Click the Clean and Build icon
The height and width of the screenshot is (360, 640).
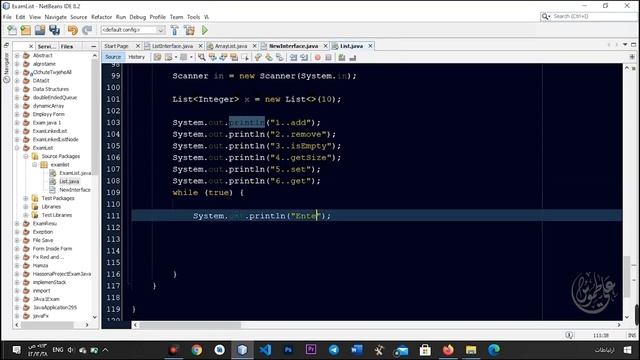click(189, 30)
